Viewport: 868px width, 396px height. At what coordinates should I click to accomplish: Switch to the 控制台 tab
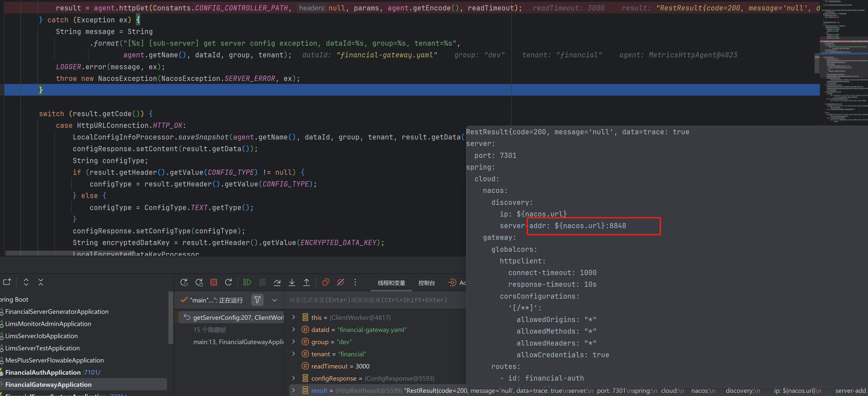pos(427,283)
